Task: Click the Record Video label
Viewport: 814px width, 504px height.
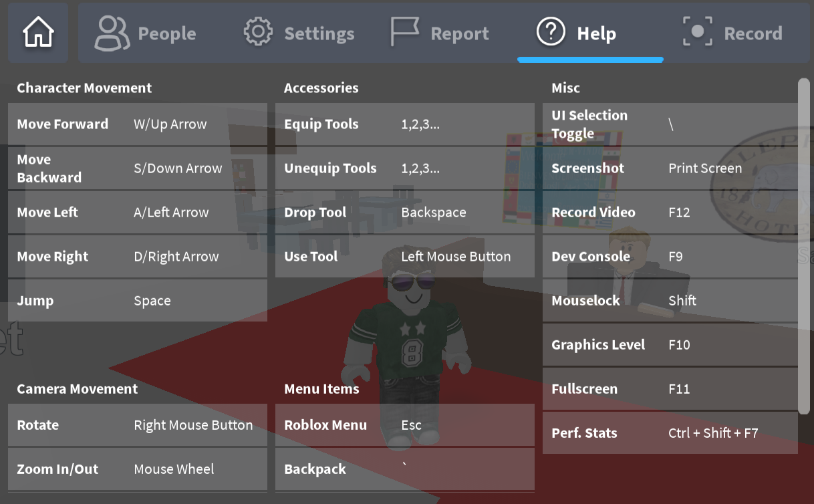Action: tap(593, 213)
